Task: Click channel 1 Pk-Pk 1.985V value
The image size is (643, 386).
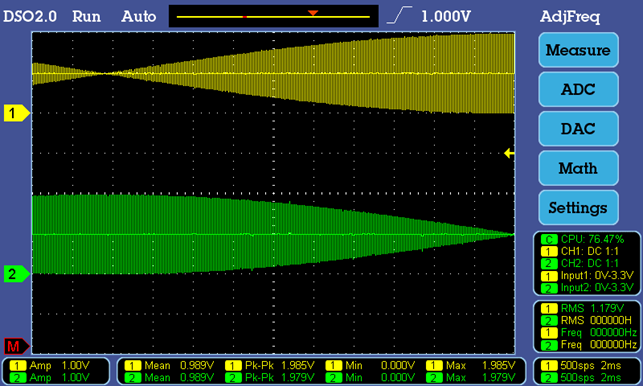Action: click(x=280, y=365)
